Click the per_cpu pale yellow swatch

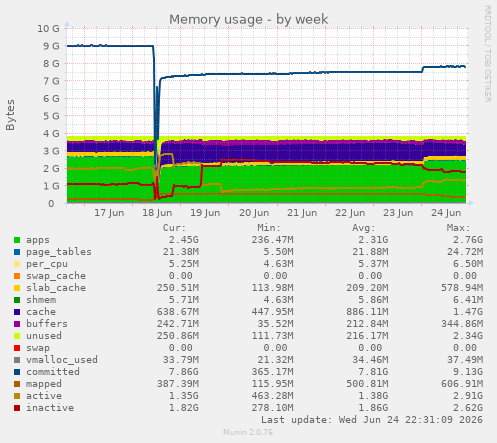(17, 264)
